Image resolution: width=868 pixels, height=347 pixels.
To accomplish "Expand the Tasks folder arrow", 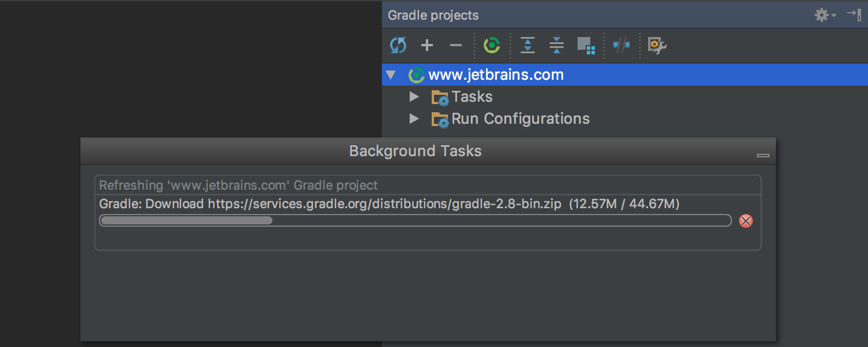I will (414, 97).
